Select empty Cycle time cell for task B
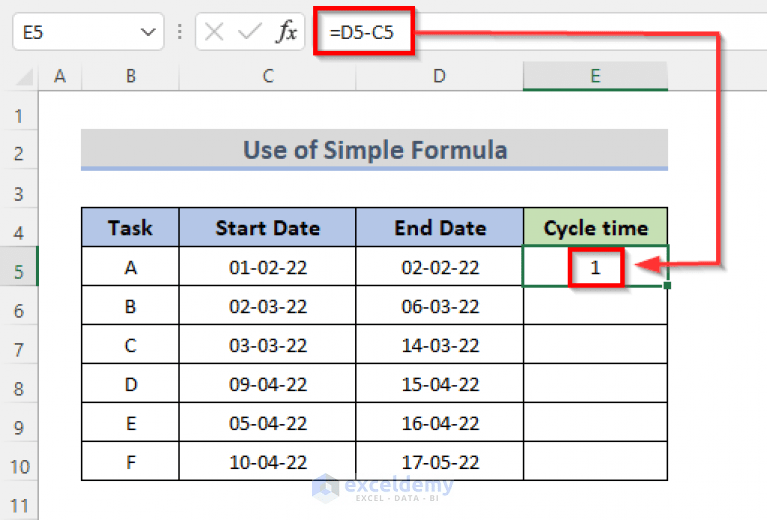The width and height of the screenshot is (767, 520). pyautogui.click(x=595, y=306)
